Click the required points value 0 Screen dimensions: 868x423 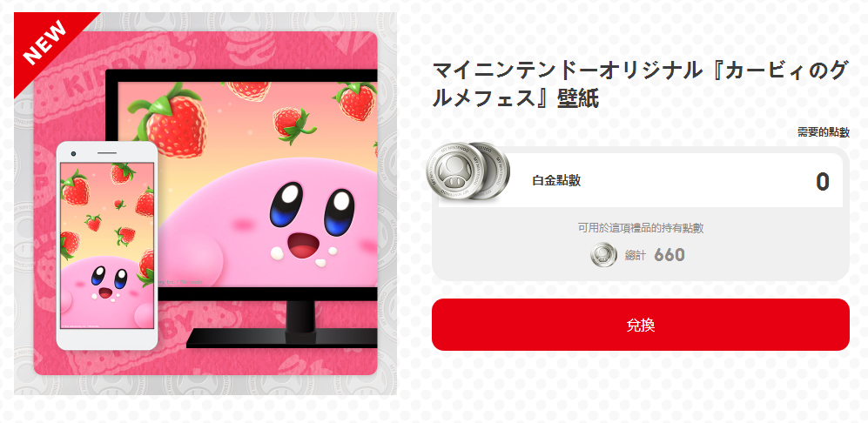click(x=822, y=182)
